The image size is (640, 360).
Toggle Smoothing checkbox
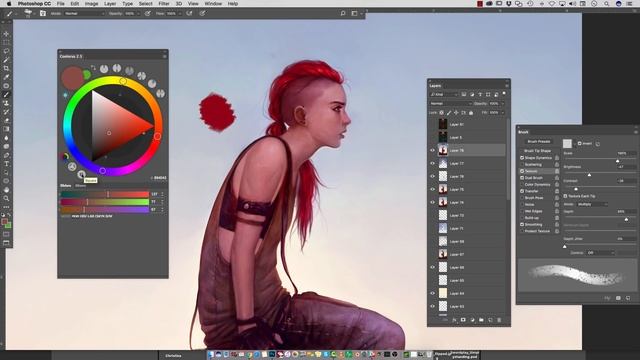[x=522, y=224]
